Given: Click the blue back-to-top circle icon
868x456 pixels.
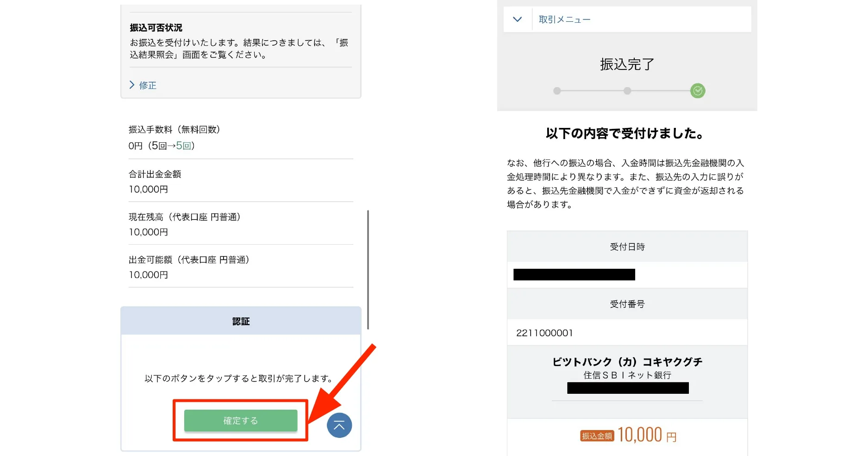Looking at the screenshot, I should (x=339, y=425).
